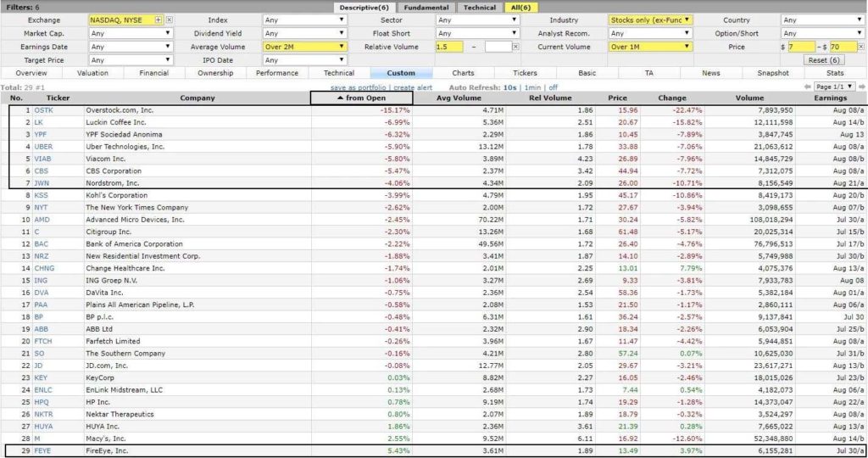Click the plus icon beside Exchange filter
Image resolution: width=868 pixels, height=458 pixels.
(x=159, y=20)
